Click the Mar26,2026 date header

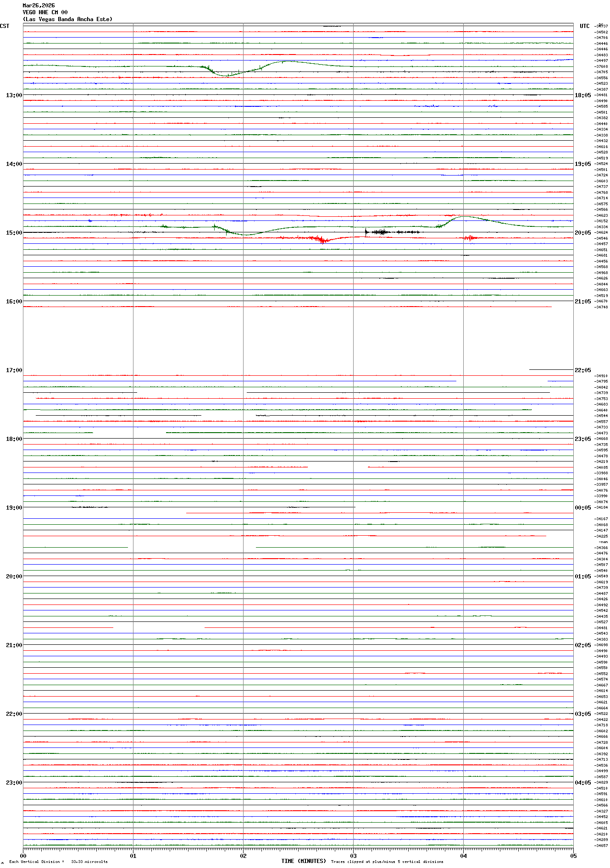[x=39, y=5]
